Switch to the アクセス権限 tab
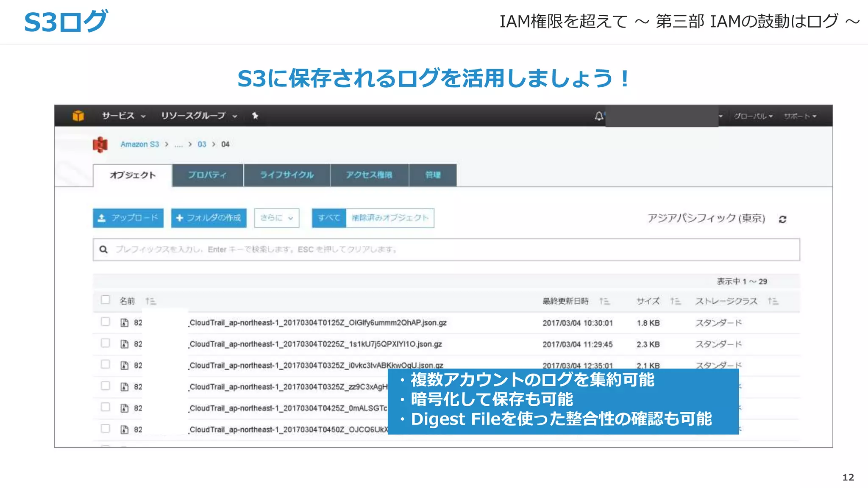The height and width of the screenshot is (488, 868). click(369, 175)
